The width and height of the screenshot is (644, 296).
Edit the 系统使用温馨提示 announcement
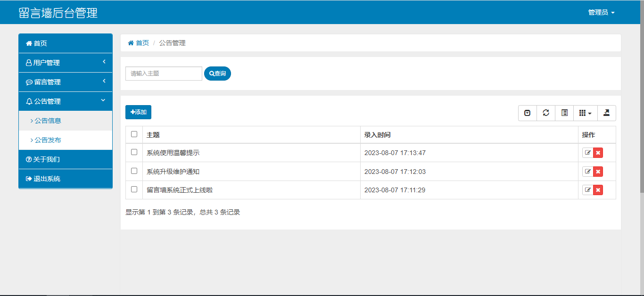(587, 153)
